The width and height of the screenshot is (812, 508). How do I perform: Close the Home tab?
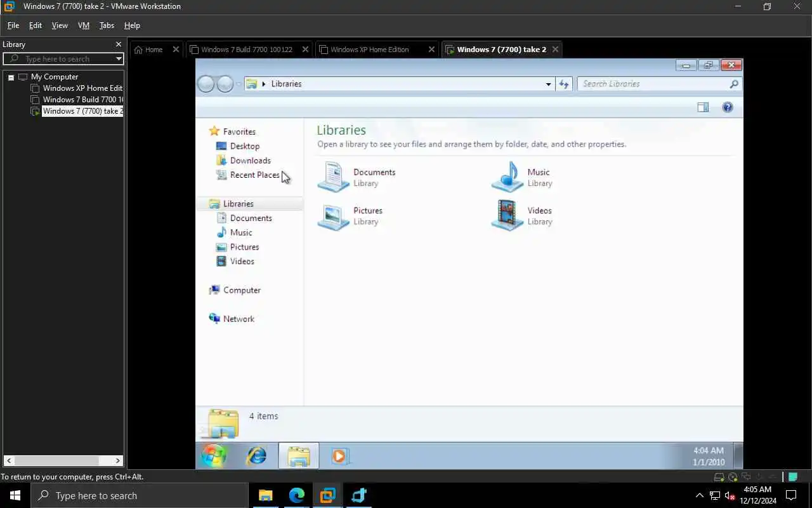pyautogui.click(x=176, y=50)
